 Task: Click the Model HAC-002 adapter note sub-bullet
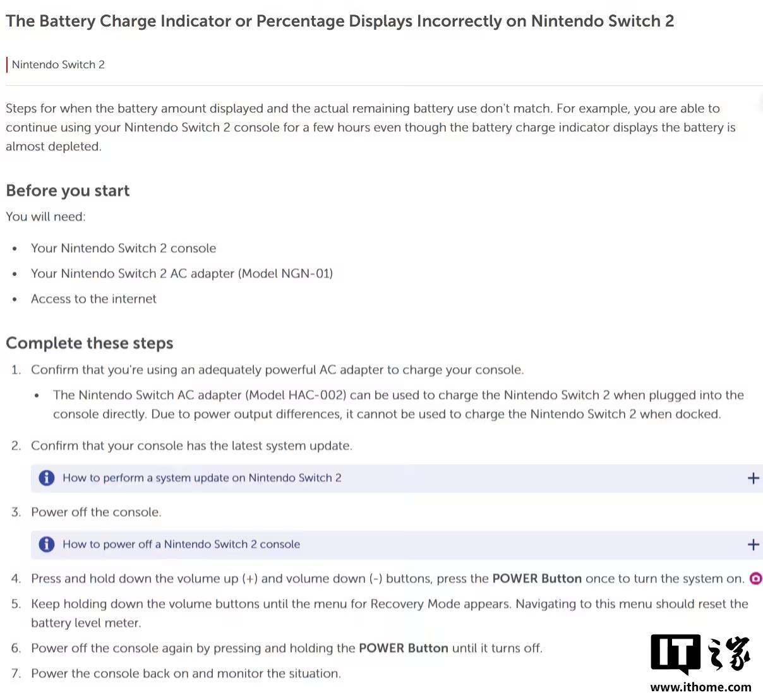398,404
